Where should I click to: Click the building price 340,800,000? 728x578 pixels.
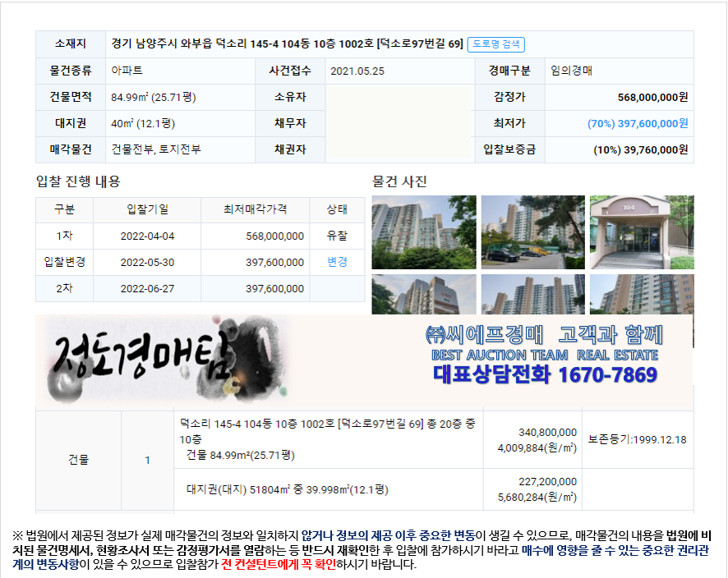click(x=547, y=433)
